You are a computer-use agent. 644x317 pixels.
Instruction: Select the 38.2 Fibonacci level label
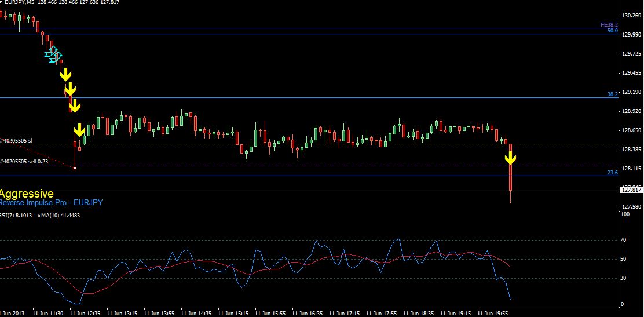tap(612, 94)
